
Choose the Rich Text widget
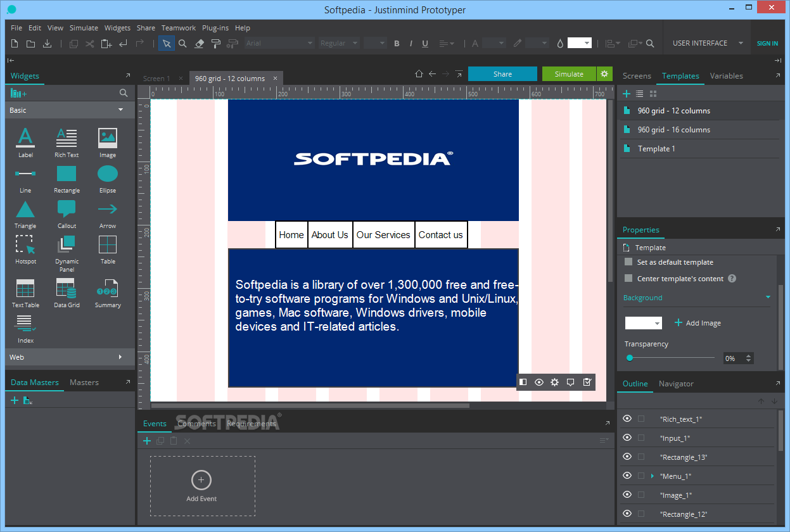click(x=67, y=142)
